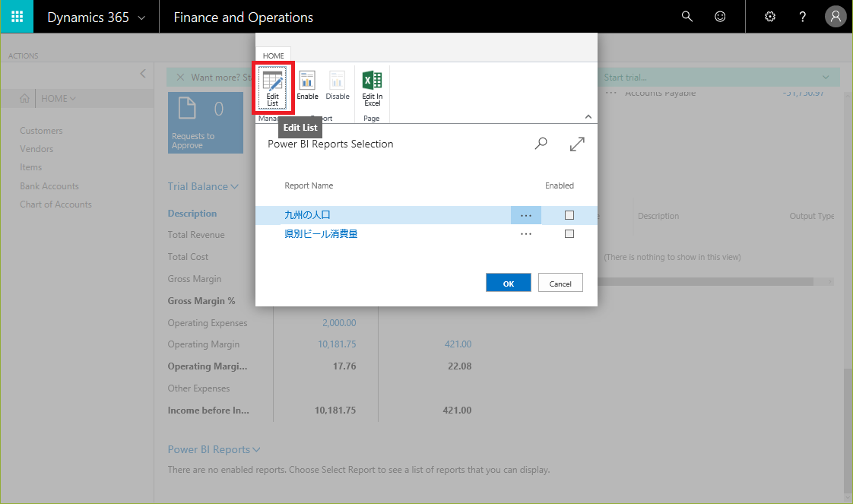The width and height of the screenshot is (853, 504).
Task: Open Customers in navigation pane
Action: [x=41, y=131]
